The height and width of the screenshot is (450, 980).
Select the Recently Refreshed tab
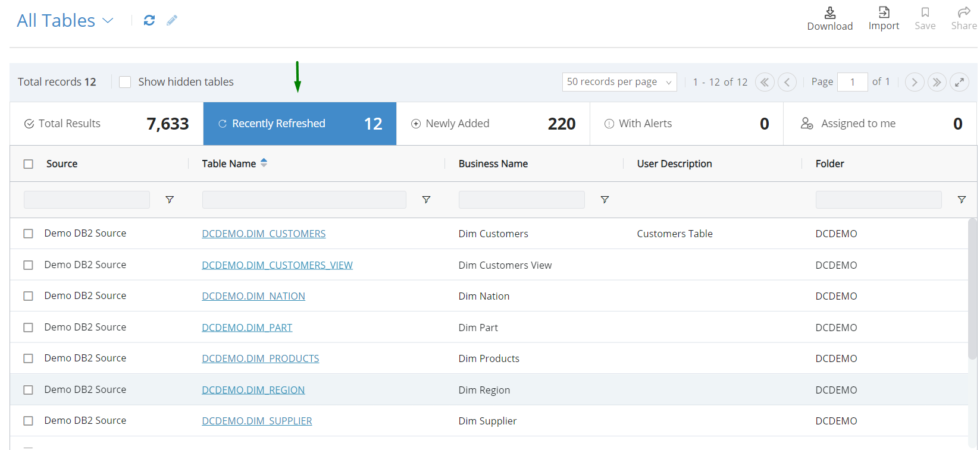tap(300, 124)
